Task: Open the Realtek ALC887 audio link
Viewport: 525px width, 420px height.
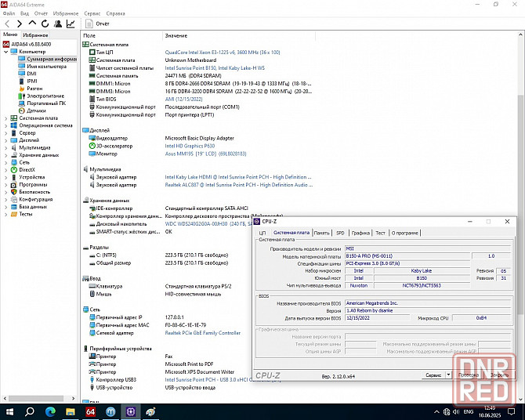Action: (x=239, y=185)
